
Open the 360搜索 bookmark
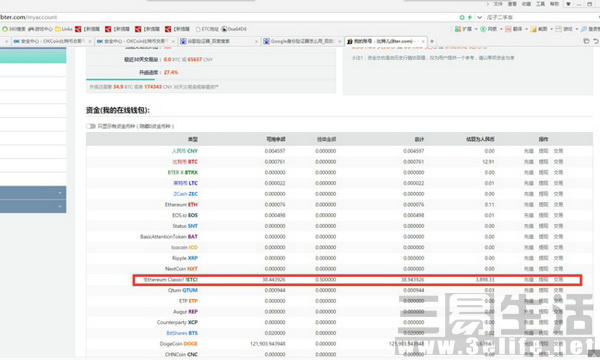click(13, 29)
